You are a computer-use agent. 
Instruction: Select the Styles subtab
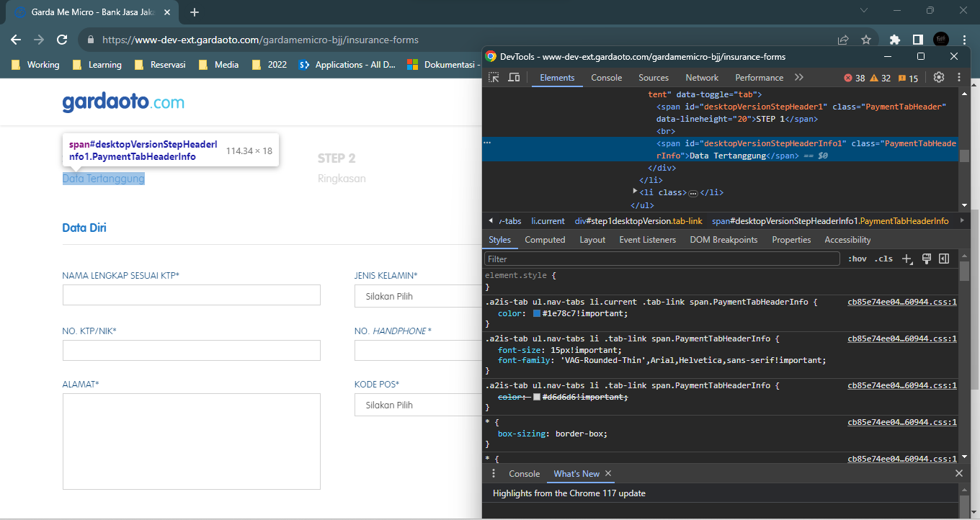[499, 240]
